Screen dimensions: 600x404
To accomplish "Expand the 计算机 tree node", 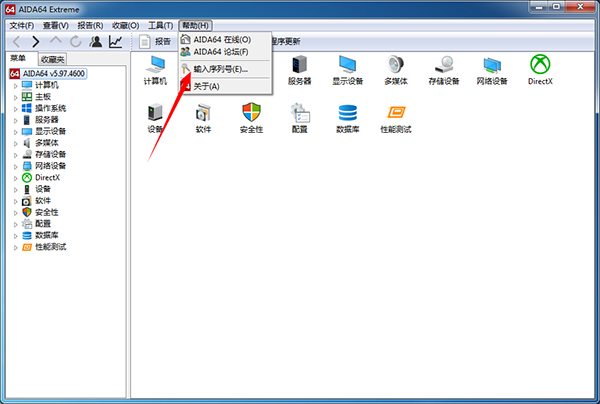I will click(x=15, y=86).
